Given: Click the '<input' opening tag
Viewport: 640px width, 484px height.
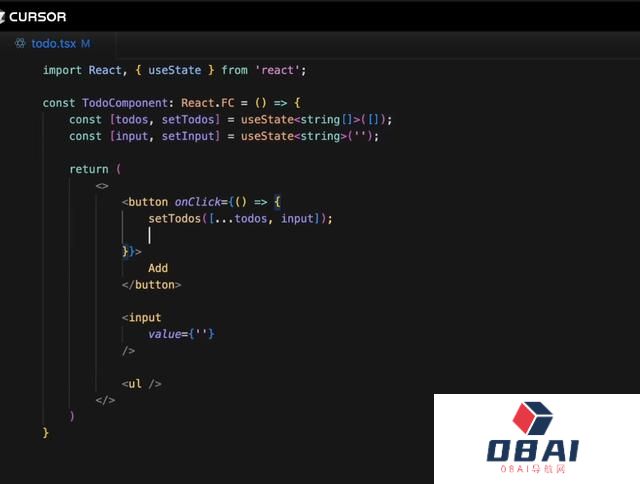Looking at the screenshot, I should point(141,317).
